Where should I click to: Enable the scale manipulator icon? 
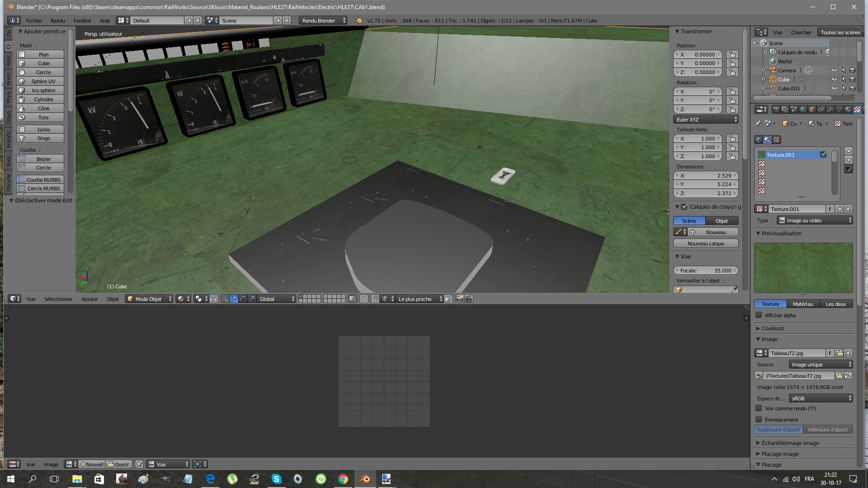tap(252, 299)
